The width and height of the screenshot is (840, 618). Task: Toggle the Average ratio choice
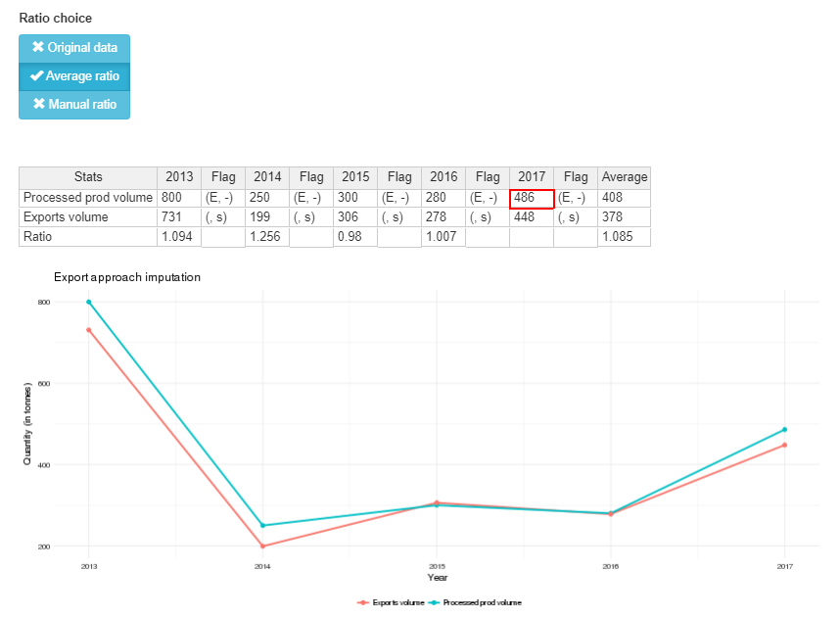[x=74, y=76]
